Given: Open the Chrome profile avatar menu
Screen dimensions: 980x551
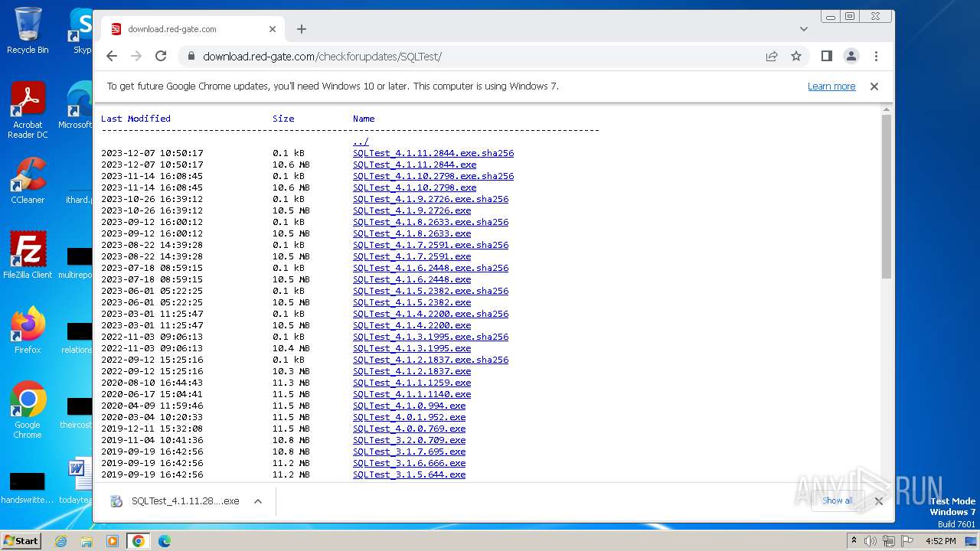Looking at the screenshot, I should pos(851,56).
